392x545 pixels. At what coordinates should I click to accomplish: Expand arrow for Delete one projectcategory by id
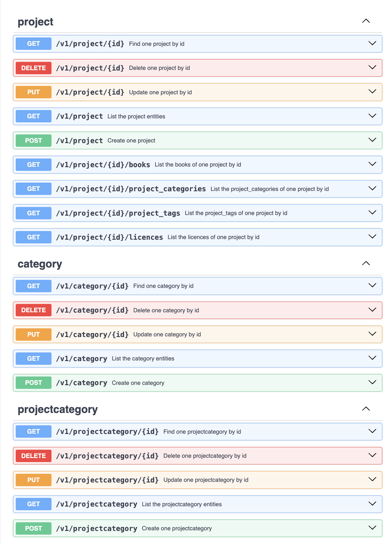pyautogui.click(x=372, y=455)
